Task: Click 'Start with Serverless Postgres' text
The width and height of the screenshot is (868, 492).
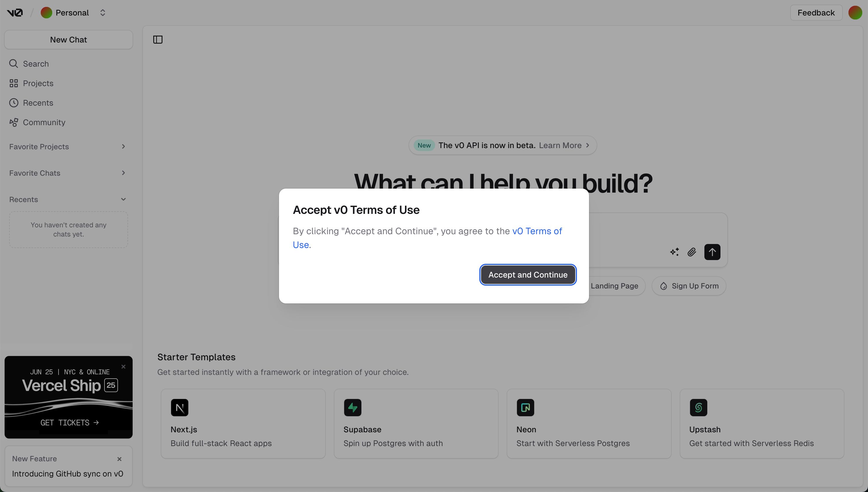Action: click(x=573, y=443)
